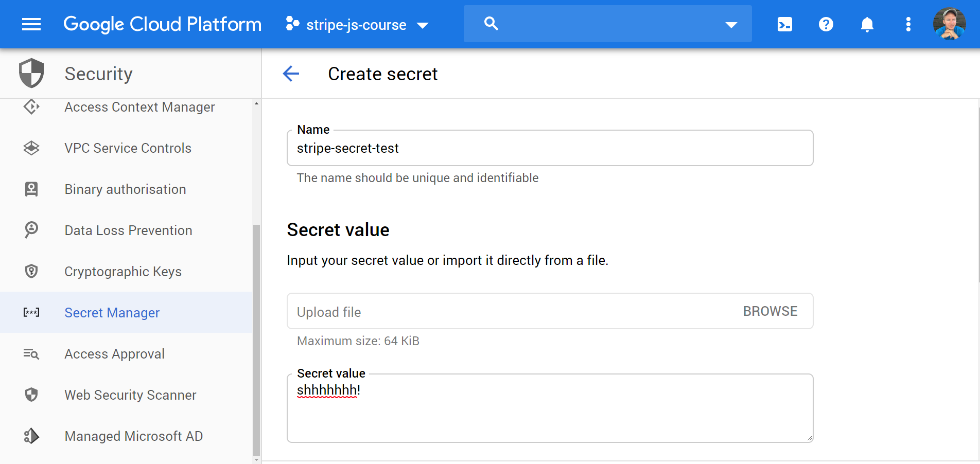This screenshot has width=980, height=464.
Task: Select the Binary authorisation icon
Action: (x=31, y=189)
